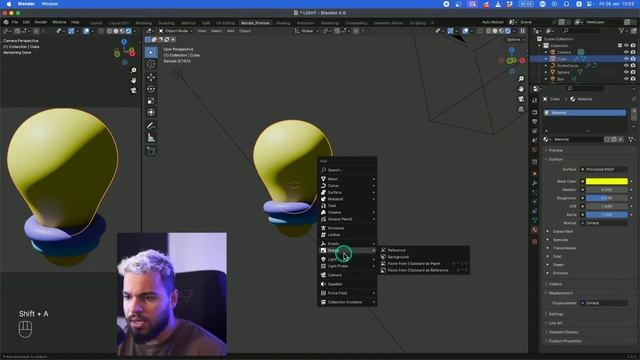The width and height of the screenshot is (640, 360).
Task: Hide Sun via its eye icon
Action: point(626,79)
